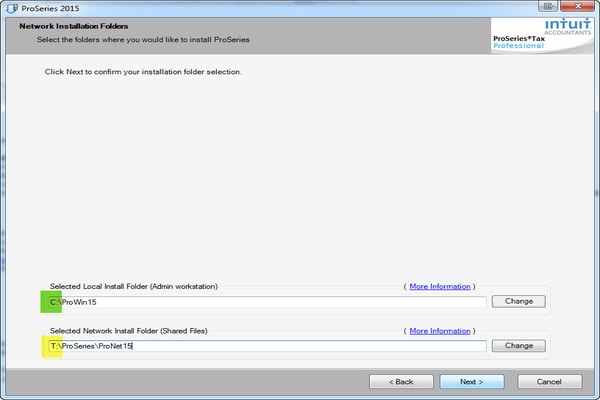Click the Selected Network Install Folder label
The width and height of the screenshot is (600, 400).
coord(129,331)
